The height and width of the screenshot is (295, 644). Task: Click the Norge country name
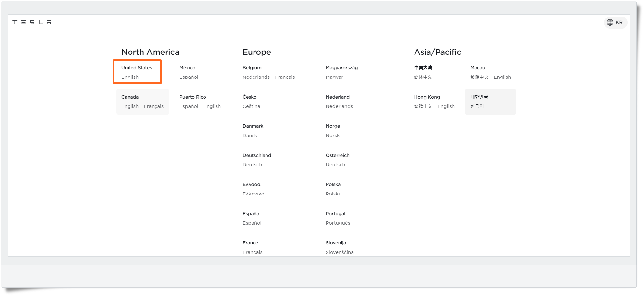tap(333, 126)
